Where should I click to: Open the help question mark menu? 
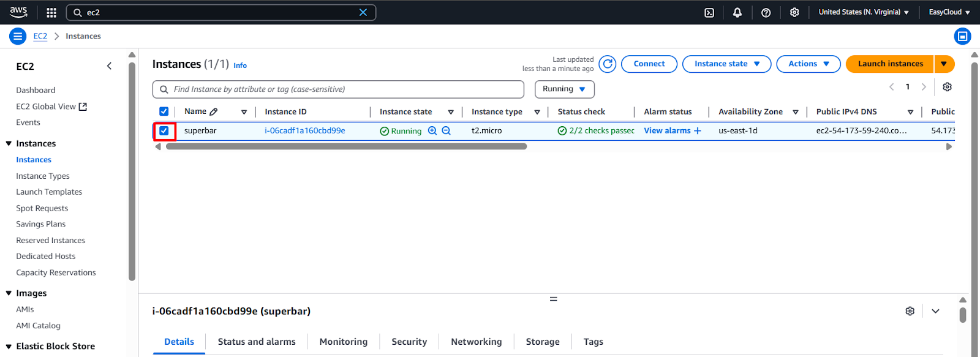click(766, 12)
